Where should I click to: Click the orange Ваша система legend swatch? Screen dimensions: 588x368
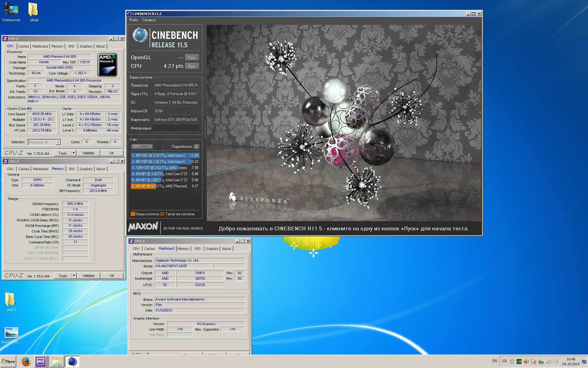pyautogui.click(x=133, y=214)
